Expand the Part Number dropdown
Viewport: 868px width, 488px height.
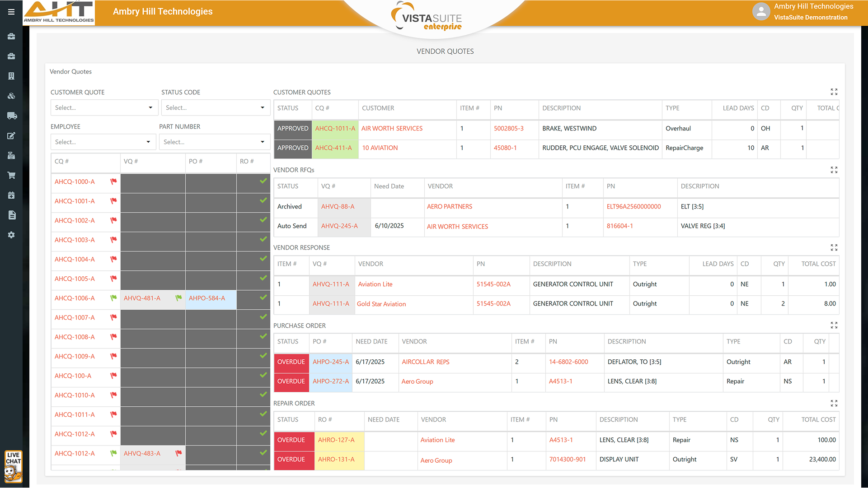click(x=214, y=142)
